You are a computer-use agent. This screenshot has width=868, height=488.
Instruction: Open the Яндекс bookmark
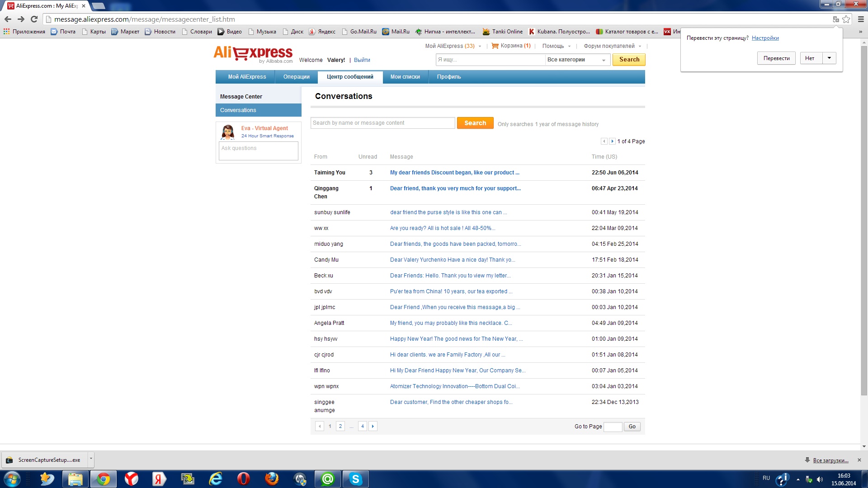tap(322, 32)
